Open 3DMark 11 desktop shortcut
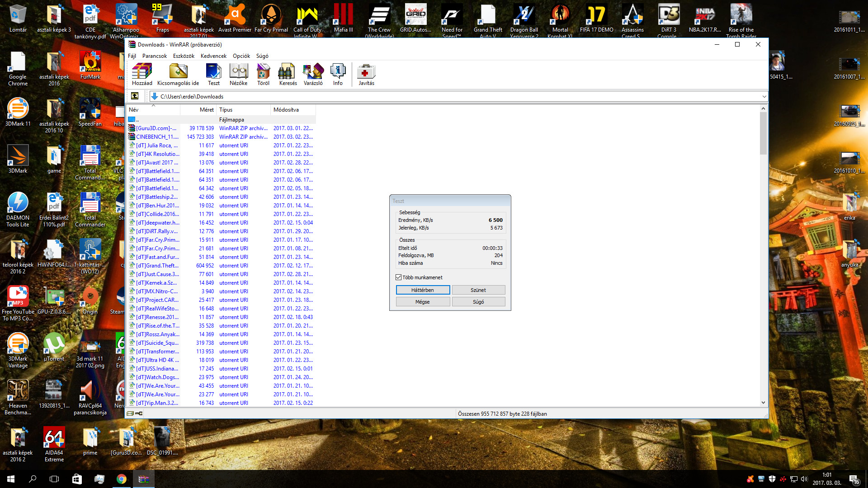 point(18,113)
